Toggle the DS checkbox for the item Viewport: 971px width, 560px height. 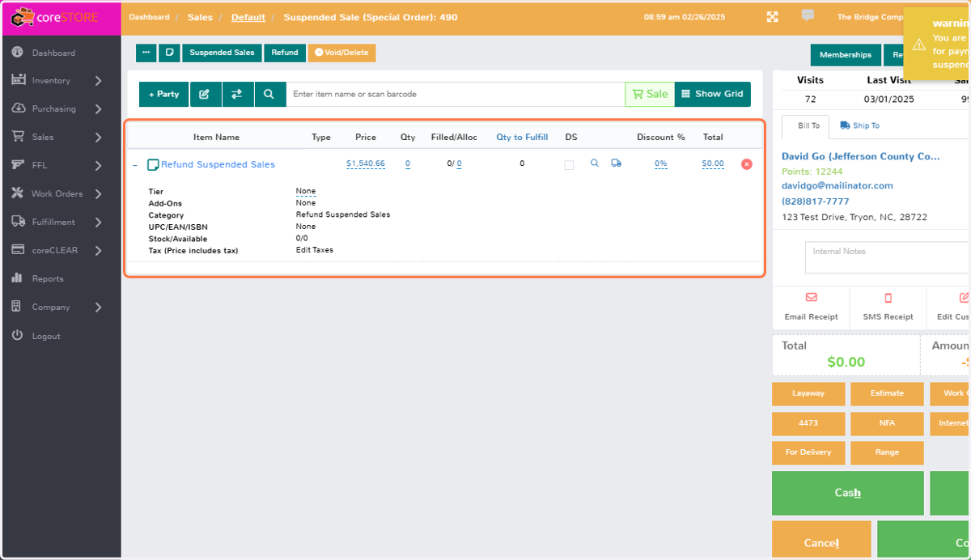point(570,164)
